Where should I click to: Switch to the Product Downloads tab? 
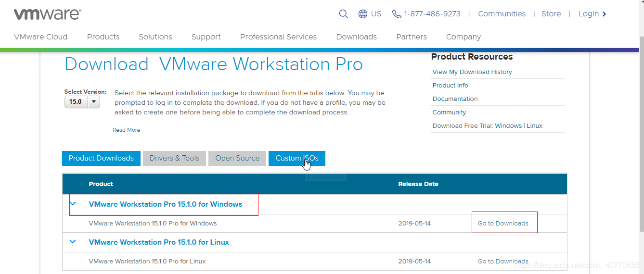point(101,158)
